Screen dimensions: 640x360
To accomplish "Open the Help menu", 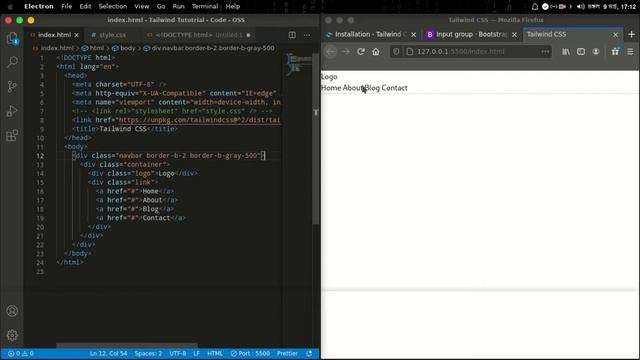I will coord(233,7).
